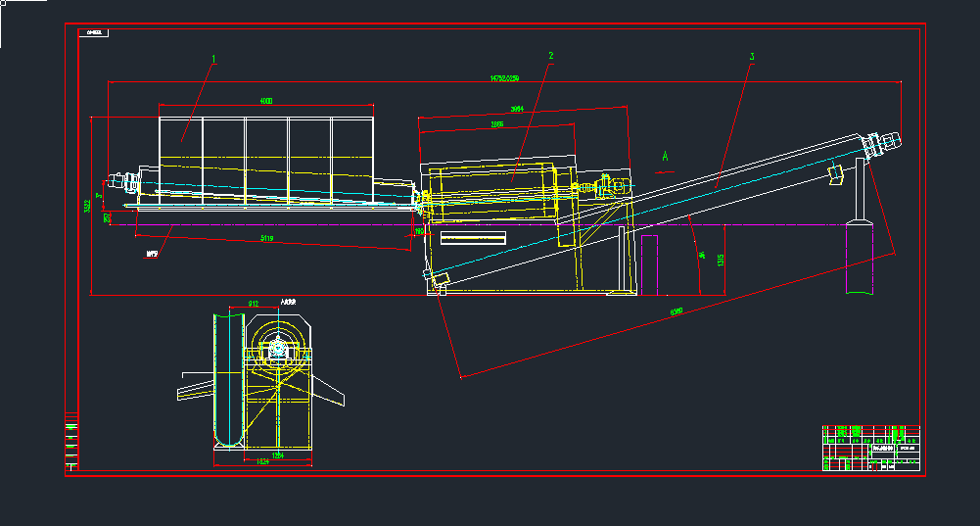Click the revision strip at bottom-left border

point(70,443)
